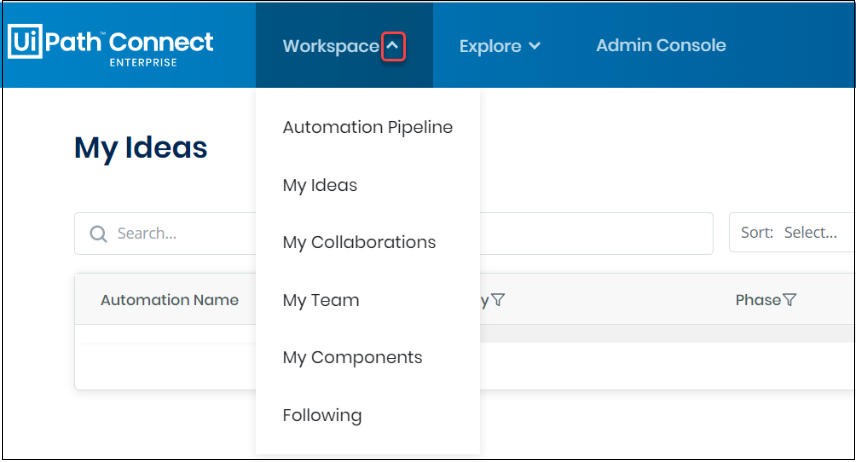Click the large My Ideas page heading
The image size is (856, 462).
141,148
